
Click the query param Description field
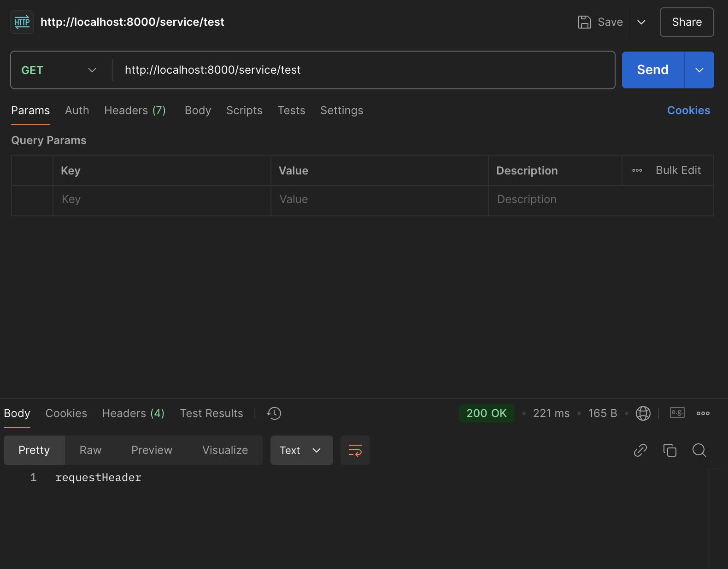click(x=601, y=201)
